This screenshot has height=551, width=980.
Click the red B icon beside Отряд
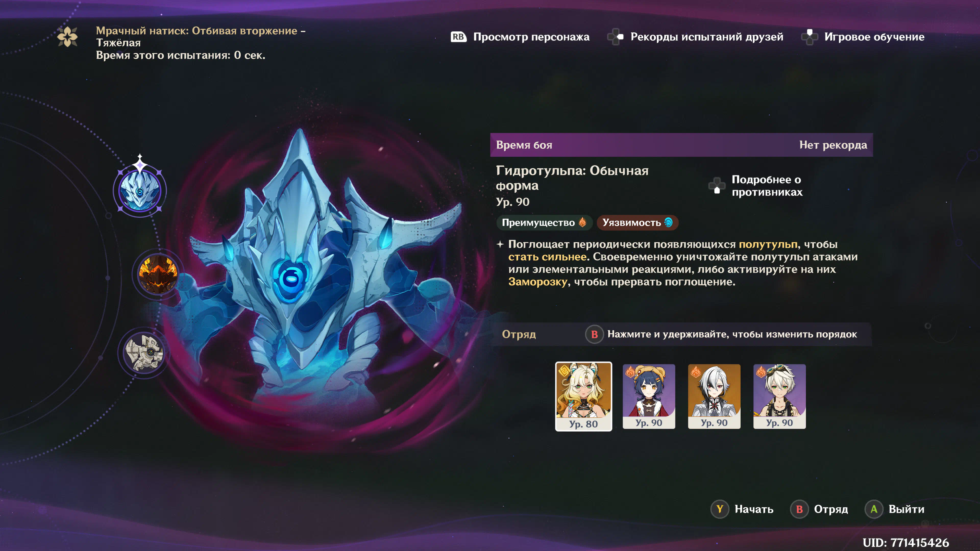coord(799,509)
